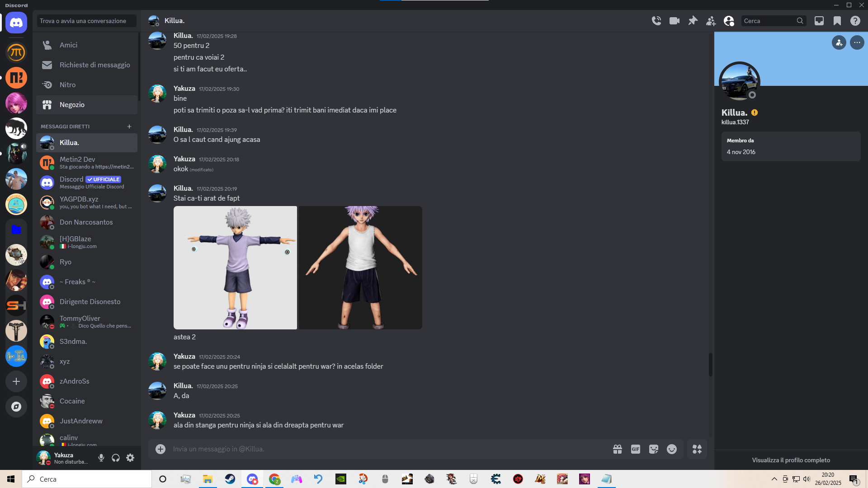Image resolution: width=868 pixels, height=488 pixels.
Task: Toggle microphone mute
Action: point(101,458)
